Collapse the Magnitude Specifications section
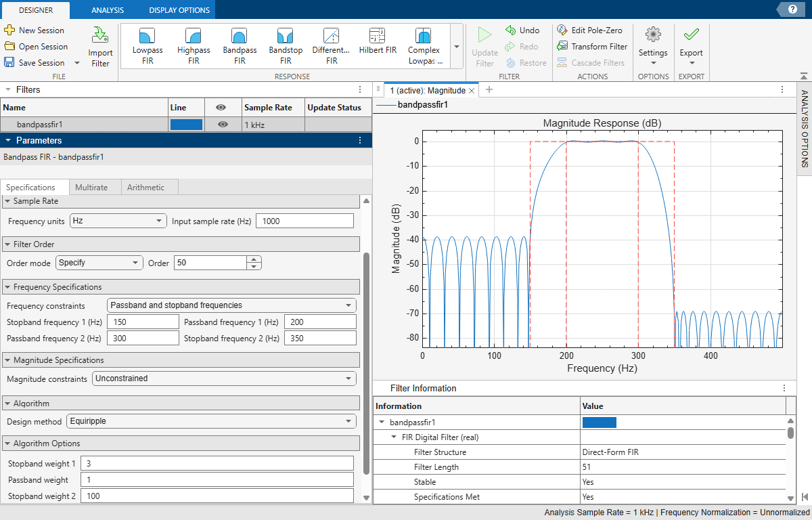This screenshot has width=812, height=520. click(7, 360)
